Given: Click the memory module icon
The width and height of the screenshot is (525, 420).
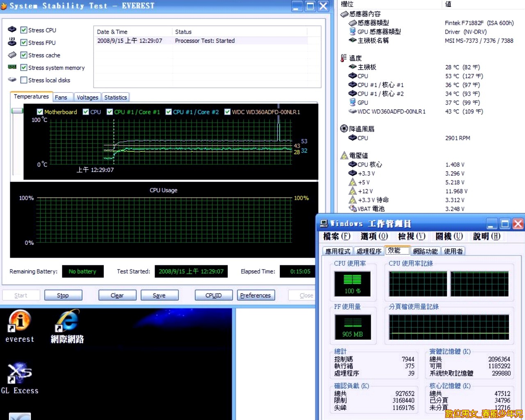Looking at the screenshot, I should pos(12,67).
